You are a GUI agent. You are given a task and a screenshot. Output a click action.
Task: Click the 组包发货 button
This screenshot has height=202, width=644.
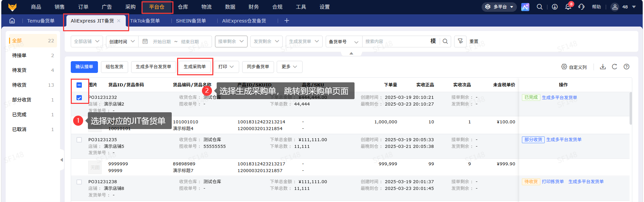click(114, 67)
